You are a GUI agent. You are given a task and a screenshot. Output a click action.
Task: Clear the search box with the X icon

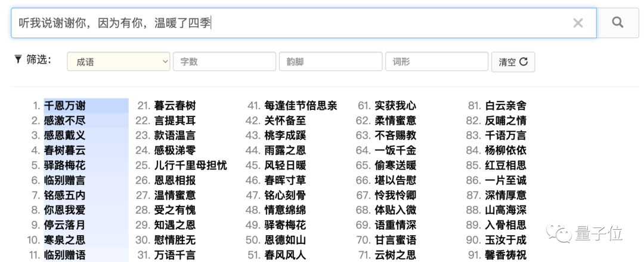coord(578,23)
